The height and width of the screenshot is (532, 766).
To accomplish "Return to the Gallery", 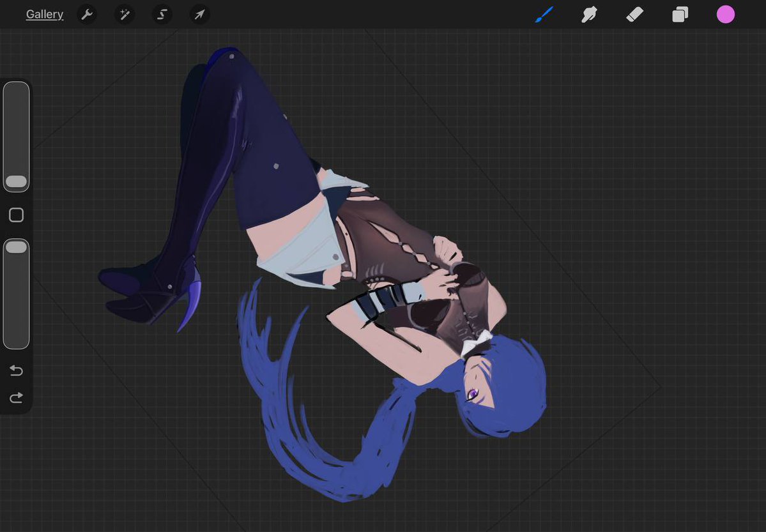I will coord(45,14).
